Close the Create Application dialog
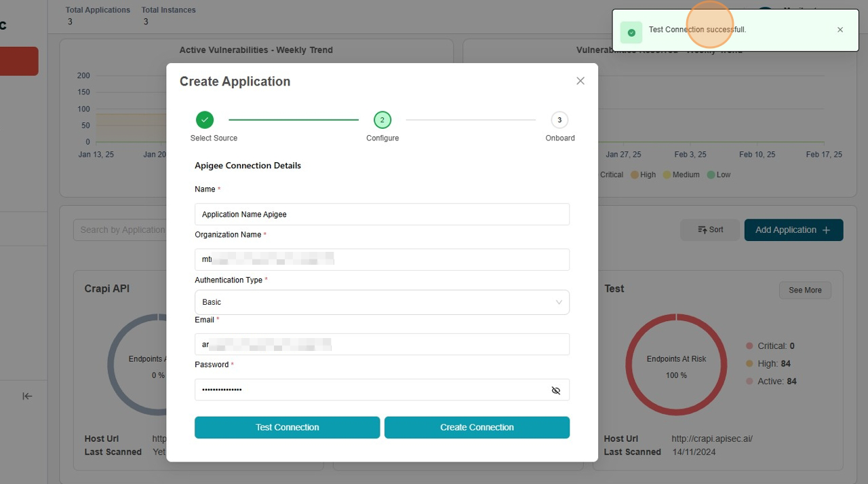The width and height of the screenshot is (868, 484). pos(580,81)
